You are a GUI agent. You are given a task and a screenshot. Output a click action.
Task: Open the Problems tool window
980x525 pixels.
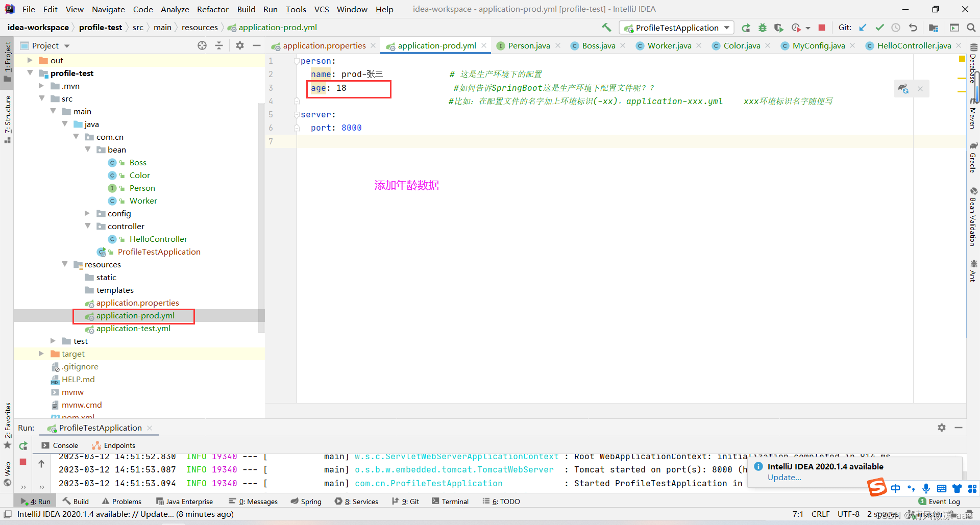pyautogui.click(x=121, y=502)
